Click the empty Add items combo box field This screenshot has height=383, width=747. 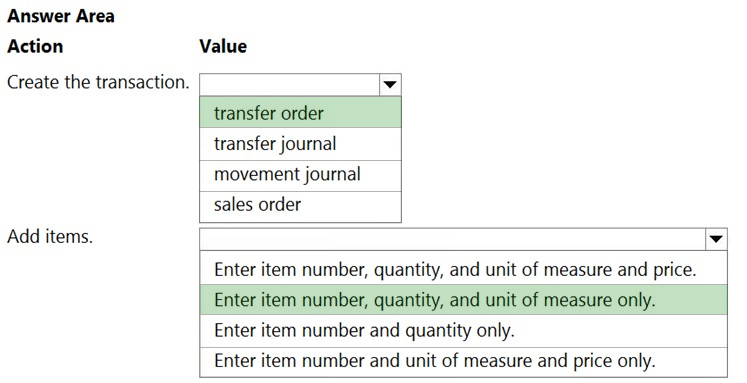(x=463, y=239)
